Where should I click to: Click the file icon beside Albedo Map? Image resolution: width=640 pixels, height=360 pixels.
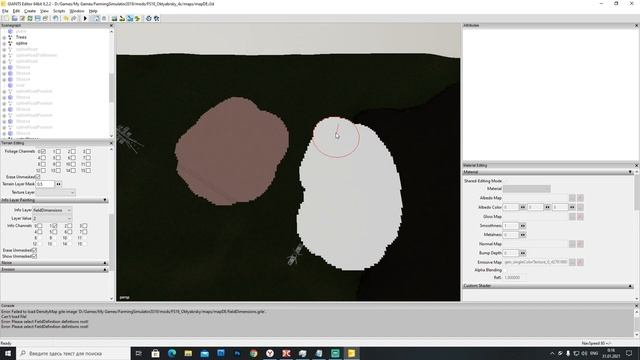coord(572,198)
